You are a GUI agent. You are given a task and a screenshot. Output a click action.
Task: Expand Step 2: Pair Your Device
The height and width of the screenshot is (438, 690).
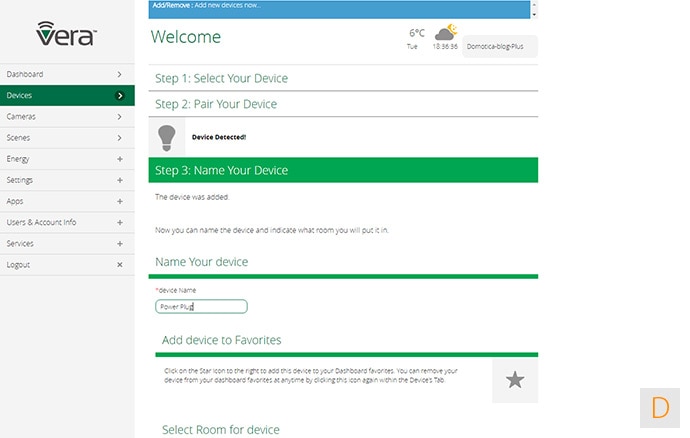click(x=343, y=104)
